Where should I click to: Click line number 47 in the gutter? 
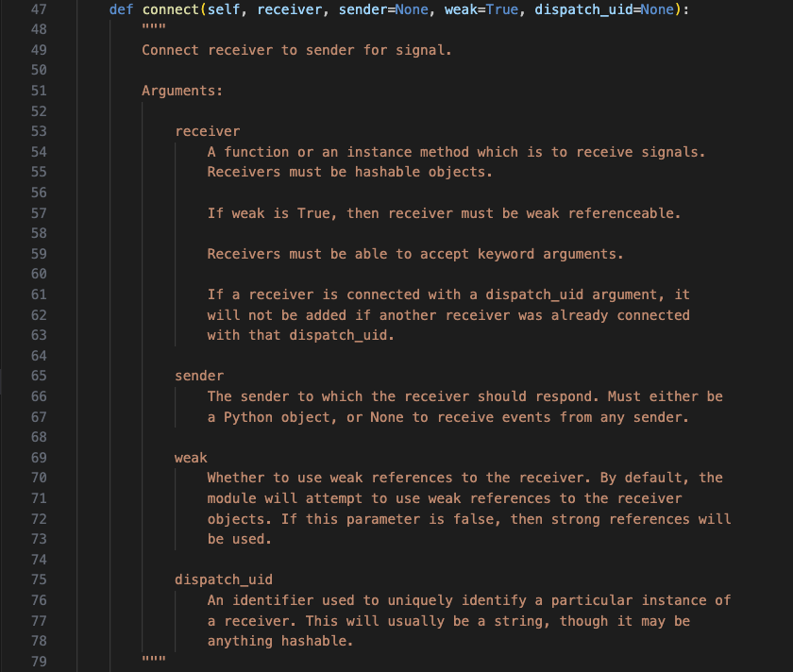pyautogui.click(x=39, y=9)
